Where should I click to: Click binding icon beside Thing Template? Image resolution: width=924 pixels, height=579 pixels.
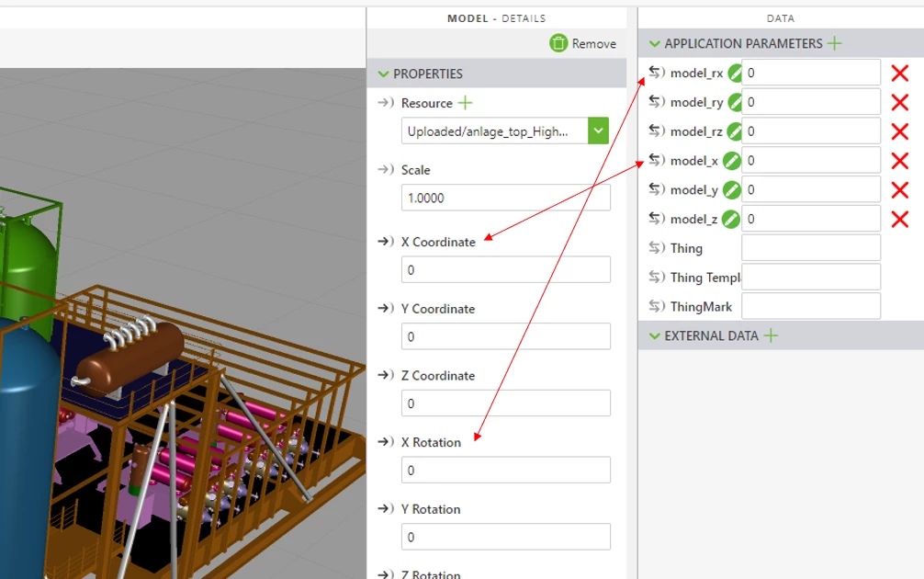tap(657, 277)
